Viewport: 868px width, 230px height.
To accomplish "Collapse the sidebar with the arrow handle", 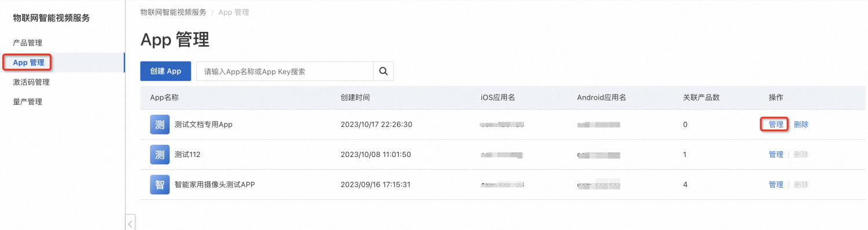I will [131, 222].
